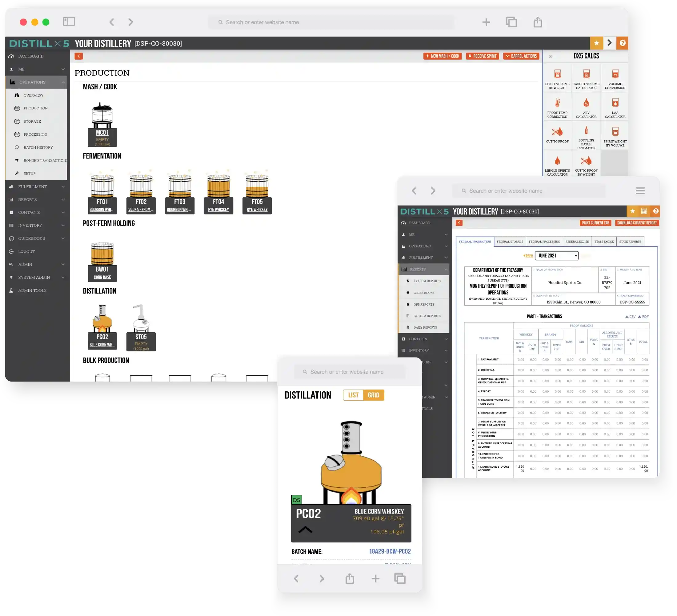Open the help question mark icon

[622, 43]
